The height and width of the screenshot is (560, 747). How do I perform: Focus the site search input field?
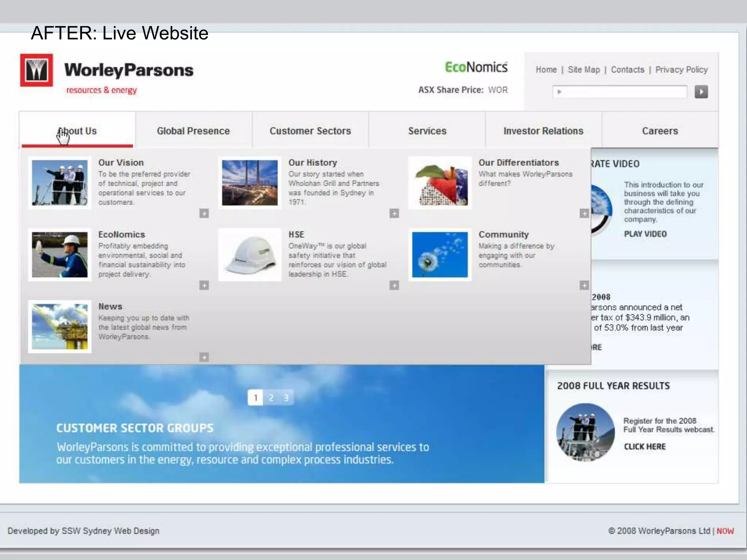pos(620,92)
